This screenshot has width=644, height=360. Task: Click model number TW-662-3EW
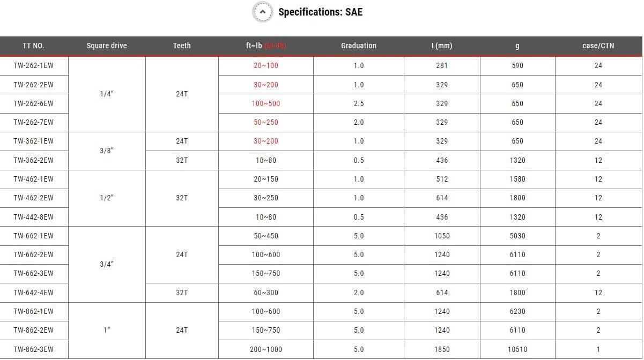pyautogui.click(x=34, y=274)
